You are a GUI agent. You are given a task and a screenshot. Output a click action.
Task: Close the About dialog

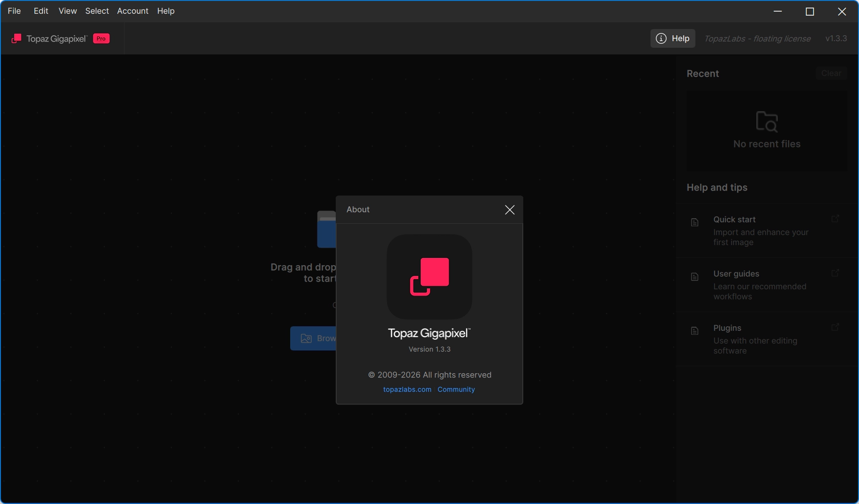[x=509, y=210]
